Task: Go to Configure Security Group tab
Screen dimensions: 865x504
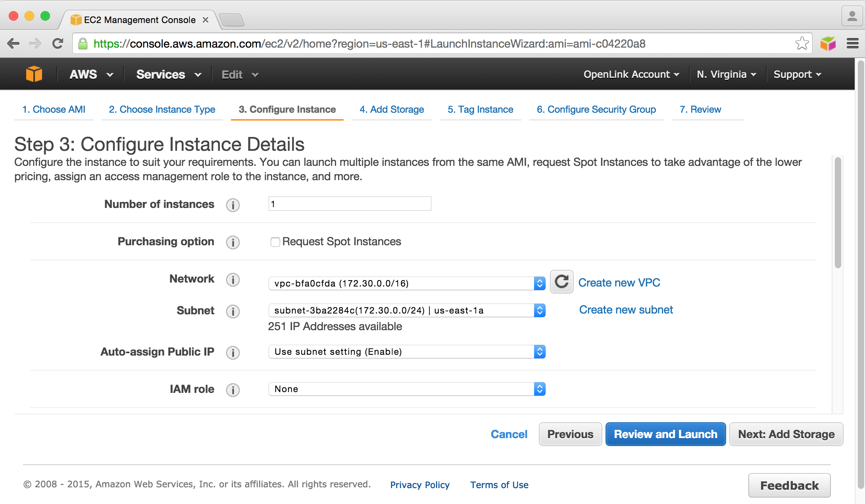Action: coord(596,110)
